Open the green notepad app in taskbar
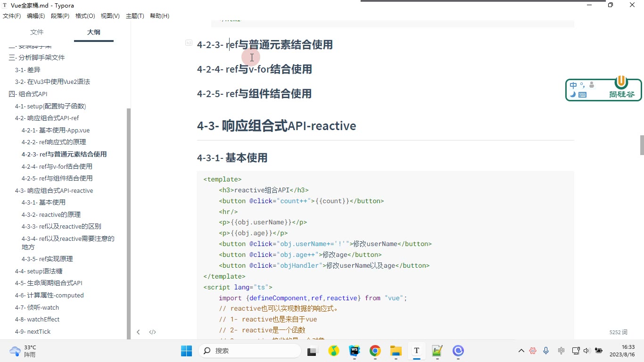The height and width of the screenshot is (362, 644). tap(437, 351)
